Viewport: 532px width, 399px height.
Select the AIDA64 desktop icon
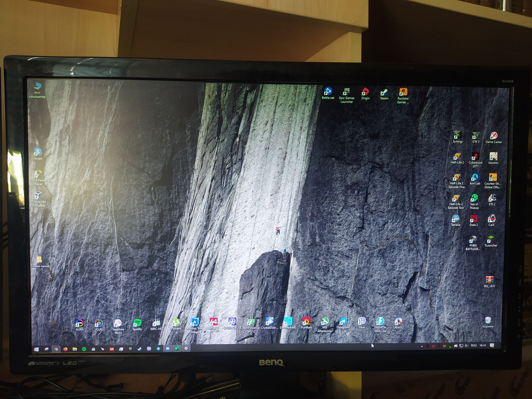213,323
